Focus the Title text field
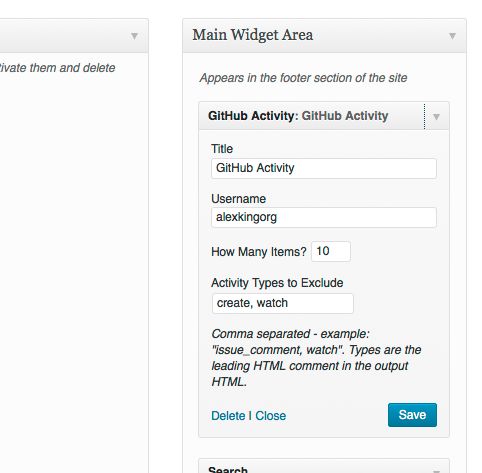The width and height of the screenshot is (482, 473). coord(324,168)
